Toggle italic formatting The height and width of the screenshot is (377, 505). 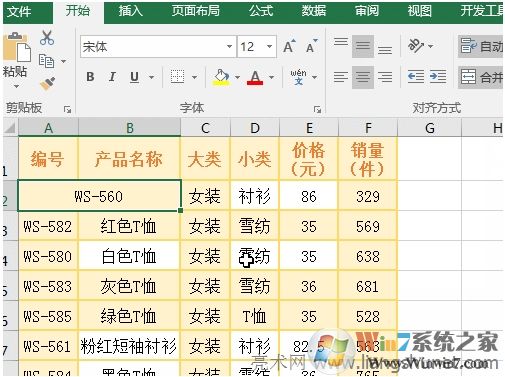coord(112,77)
